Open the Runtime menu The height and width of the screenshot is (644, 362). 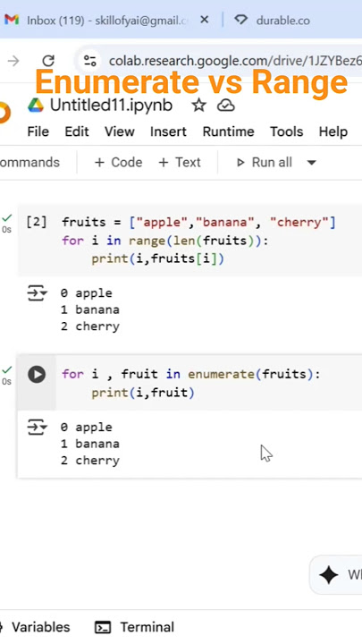click(228, 131)
